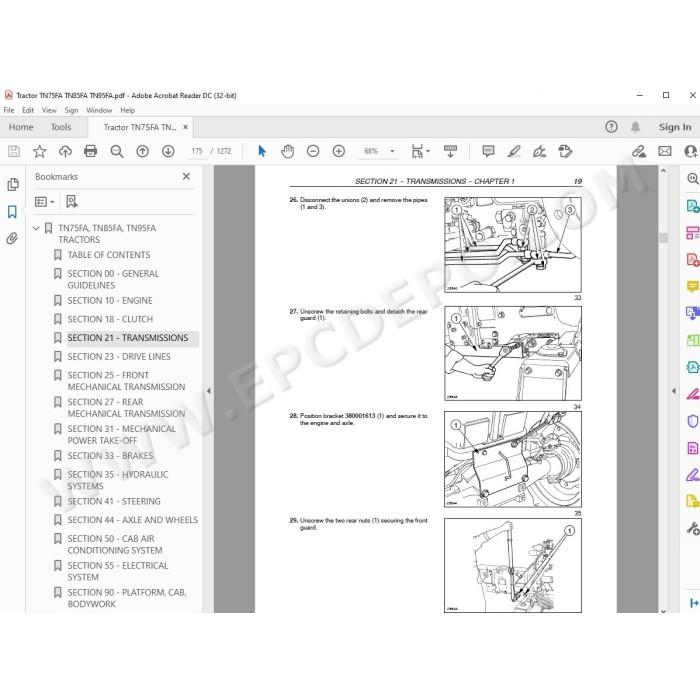The image size is (700, 700).
Task: Click the page number input field
Action: click(x=197, y=151)
